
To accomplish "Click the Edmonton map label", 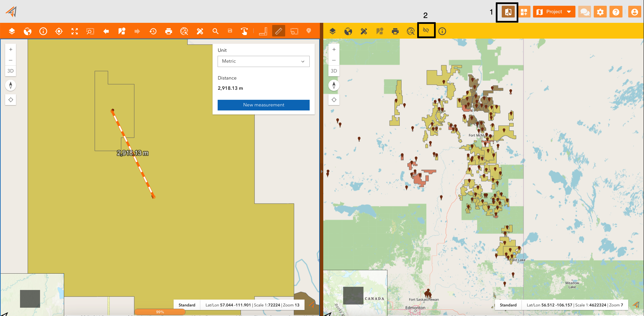I will [x=415, y=308].
